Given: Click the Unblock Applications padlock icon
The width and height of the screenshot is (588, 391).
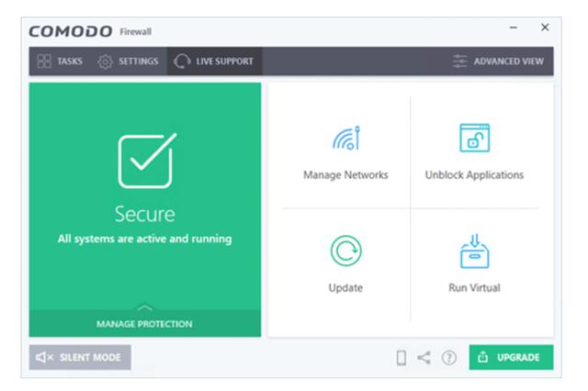Looking at the screenshot, I should click(474, 140).
